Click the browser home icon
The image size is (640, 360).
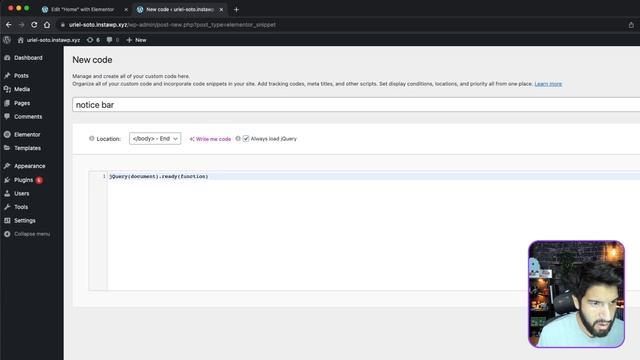47,25
